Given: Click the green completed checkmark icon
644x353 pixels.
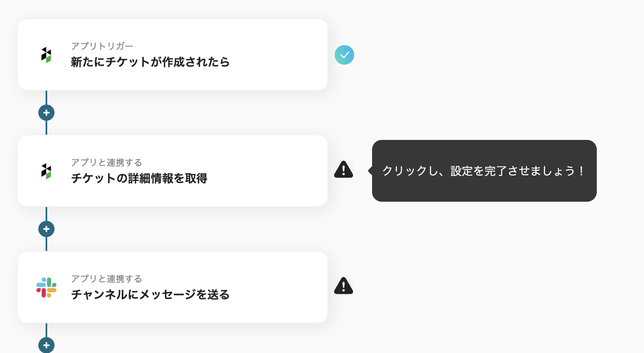Looking at the screenshot, I should click(344, 55).
